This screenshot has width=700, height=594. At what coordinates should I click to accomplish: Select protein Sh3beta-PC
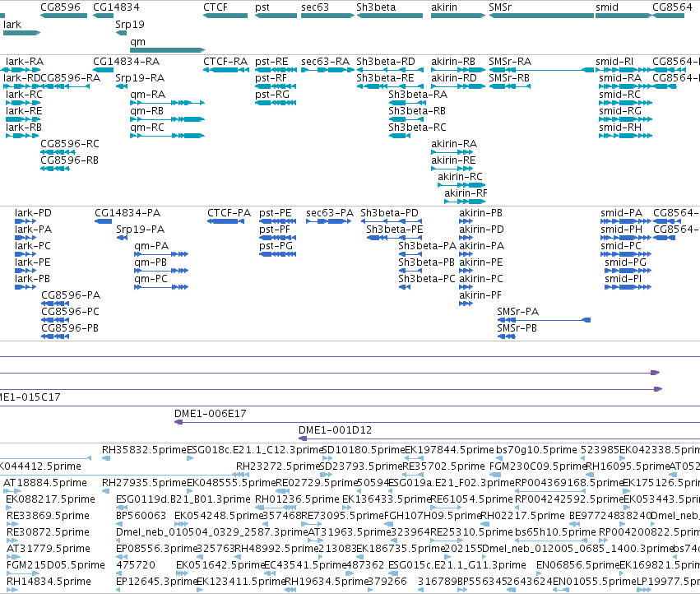pos(427,279)
